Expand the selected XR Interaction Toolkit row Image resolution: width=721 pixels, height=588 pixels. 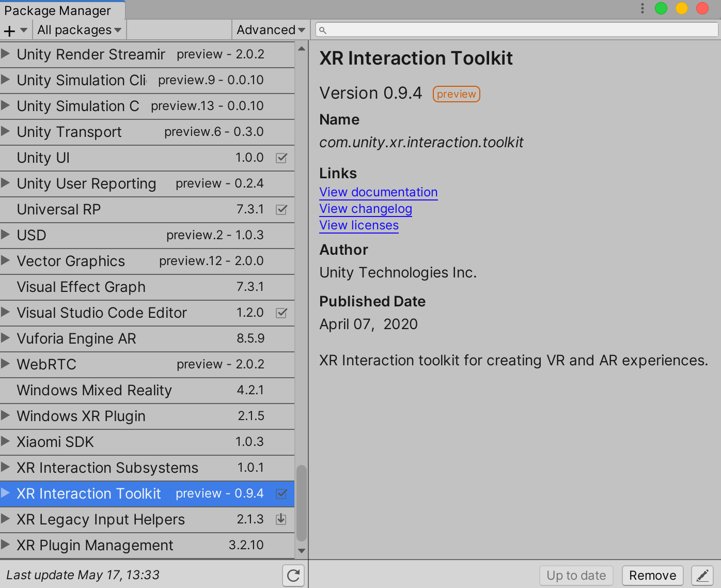click(6, 492)
